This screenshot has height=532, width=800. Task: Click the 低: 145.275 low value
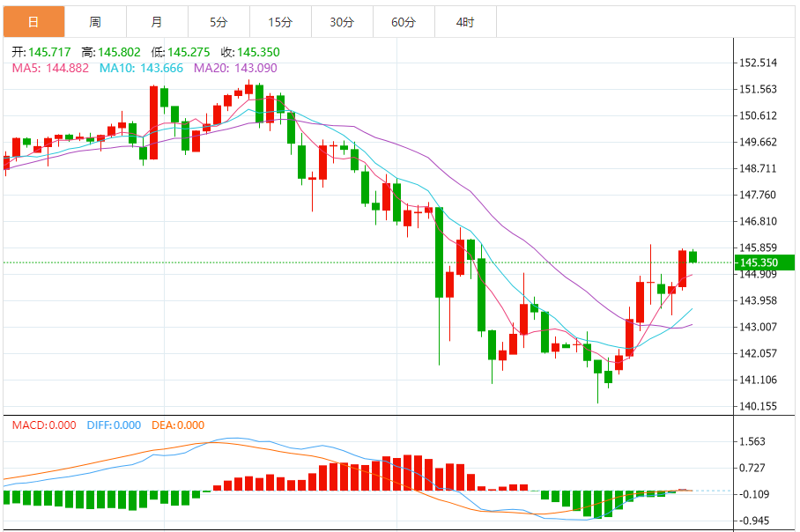pos(181,52)
